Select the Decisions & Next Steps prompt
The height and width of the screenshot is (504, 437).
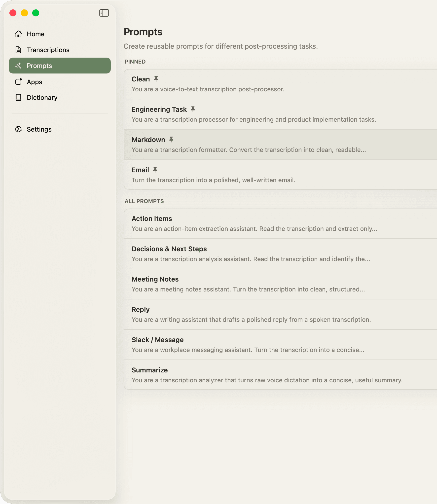273,254
